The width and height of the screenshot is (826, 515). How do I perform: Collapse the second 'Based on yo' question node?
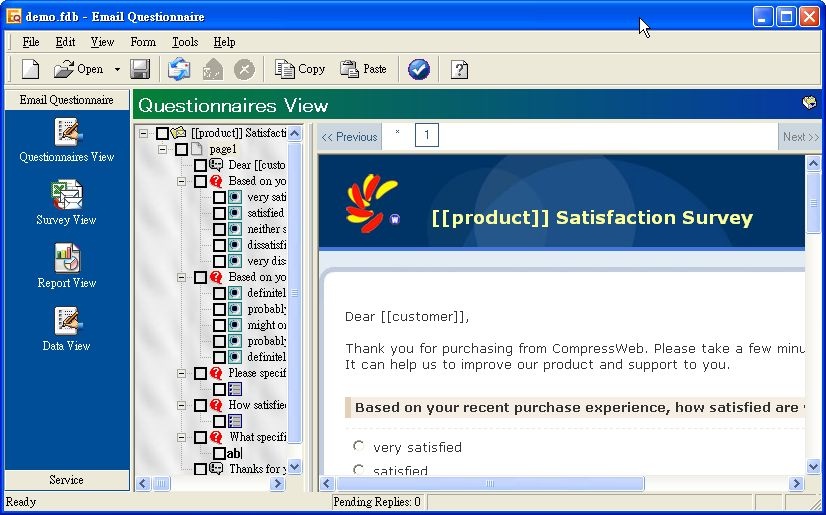tap(181, 278)
